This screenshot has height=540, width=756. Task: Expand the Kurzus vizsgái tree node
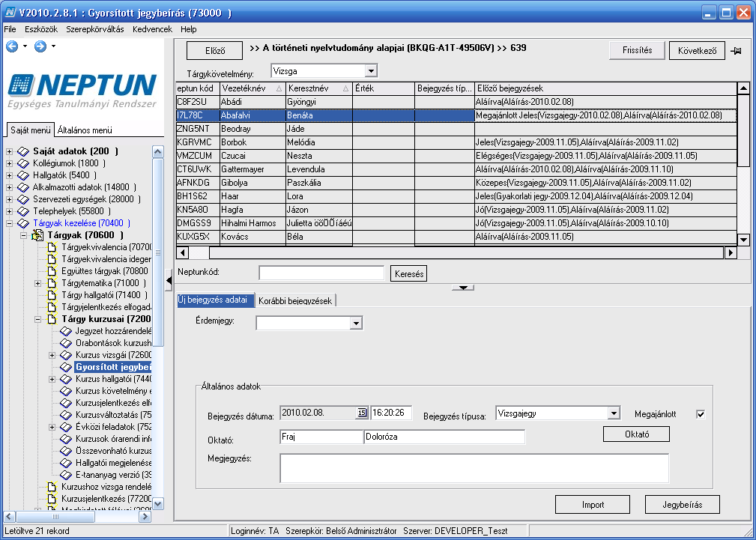(x=52, y=355)
